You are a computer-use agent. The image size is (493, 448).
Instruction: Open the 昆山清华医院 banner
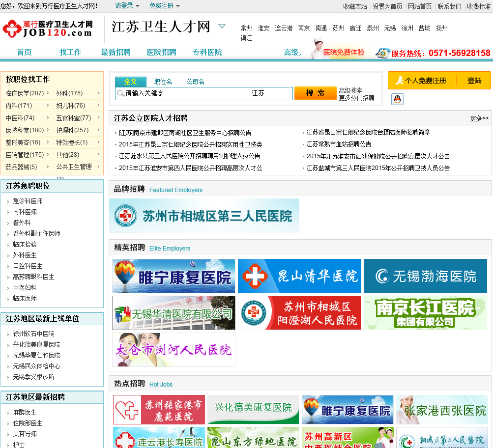pos(299,276)
